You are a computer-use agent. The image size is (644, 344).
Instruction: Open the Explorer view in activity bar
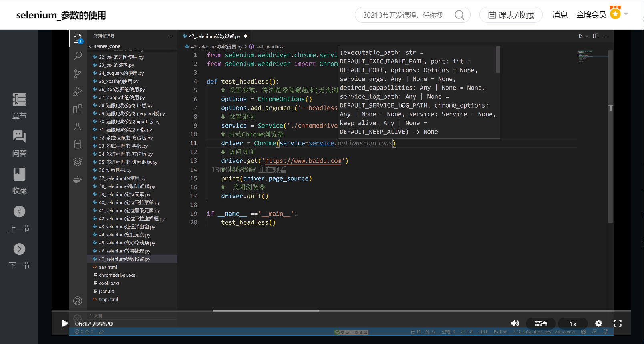(78, 38)
